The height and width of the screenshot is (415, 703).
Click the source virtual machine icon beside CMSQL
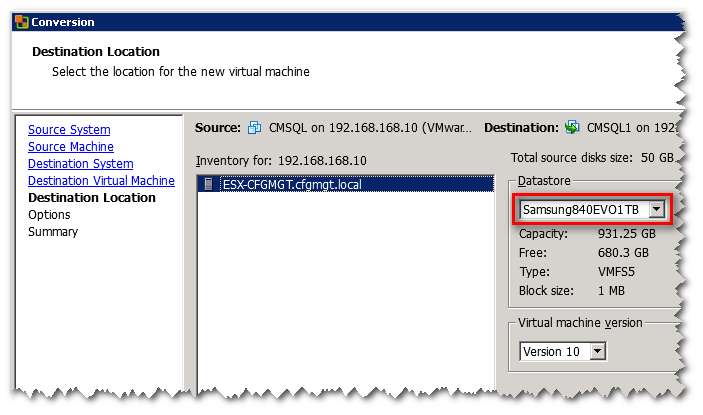click(x=254, y=128)
